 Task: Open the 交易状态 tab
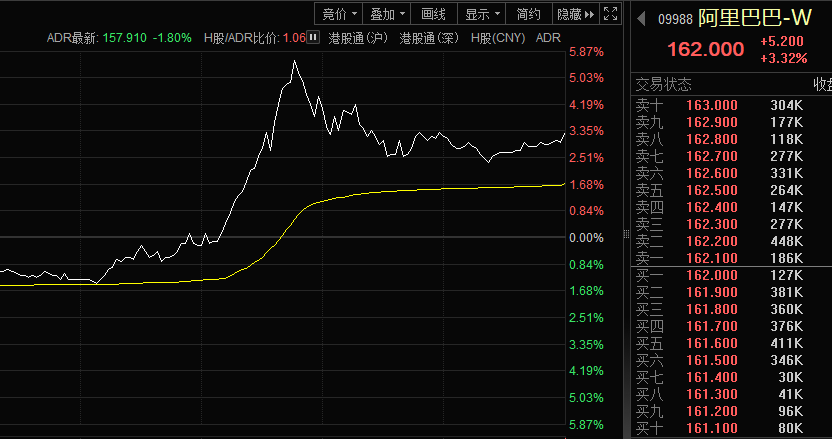click(664, 85)
